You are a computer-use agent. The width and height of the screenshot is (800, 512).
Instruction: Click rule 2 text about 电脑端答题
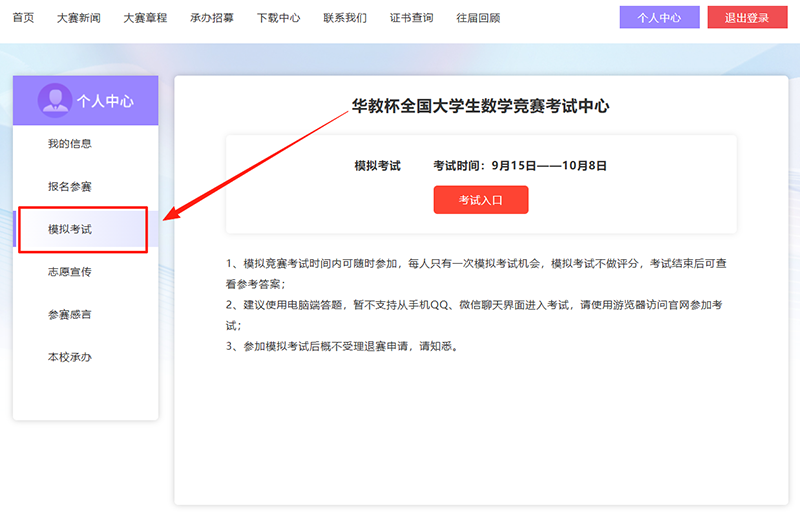pos(474,315)
